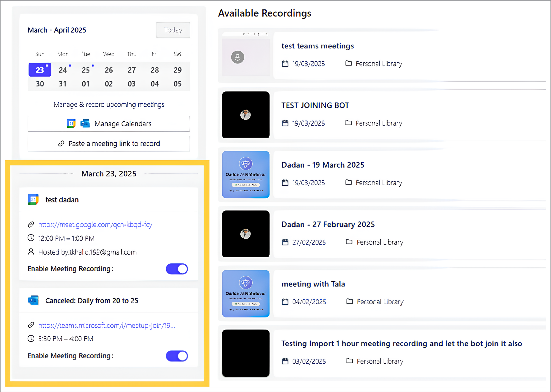Screen dimensions: 551x392
Task: Open the meet.google.com meeting link
Action: [95, 225]
